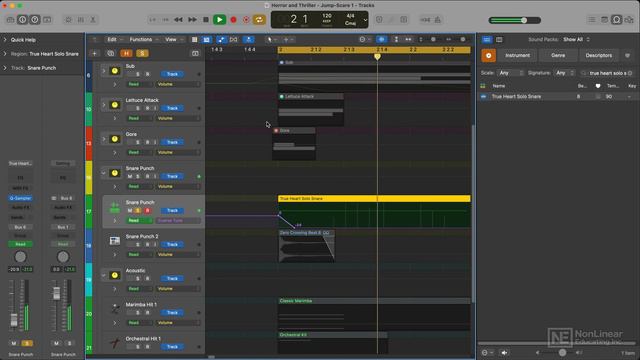Start playback with the green Play button
The width and height of the screenshot is (640, 360).
[x=220, y=20]
